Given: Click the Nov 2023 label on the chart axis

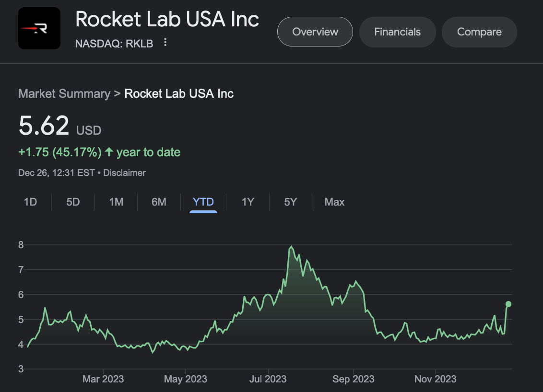Looking at the screenshot, I should [x=435, y=379].
